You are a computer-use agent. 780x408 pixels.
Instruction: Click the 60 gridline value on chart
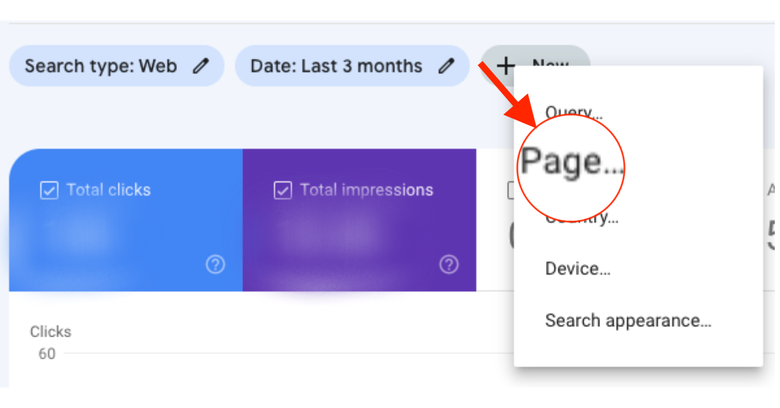pyautogui.click(x=46, y=354)
